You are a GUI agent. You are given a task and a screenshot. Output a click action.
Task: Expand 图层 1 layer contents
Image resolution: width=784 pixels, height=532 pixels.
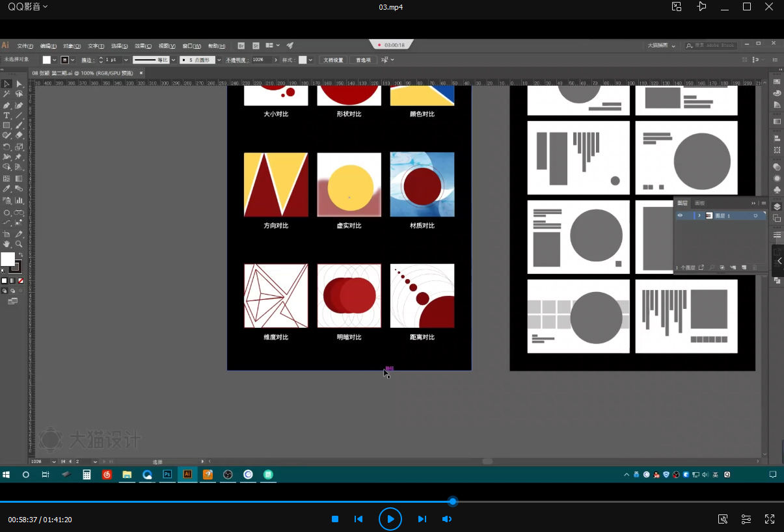pos(699,215)
